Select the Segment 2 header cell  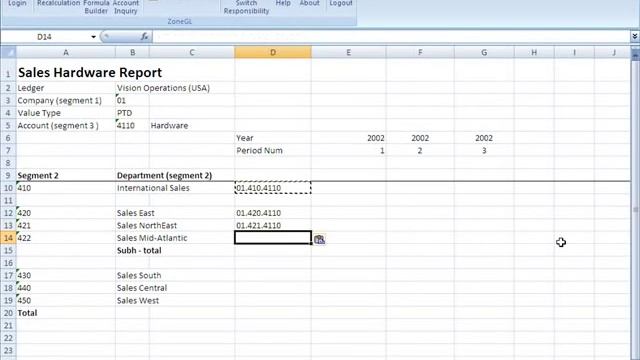coord(66,176)
